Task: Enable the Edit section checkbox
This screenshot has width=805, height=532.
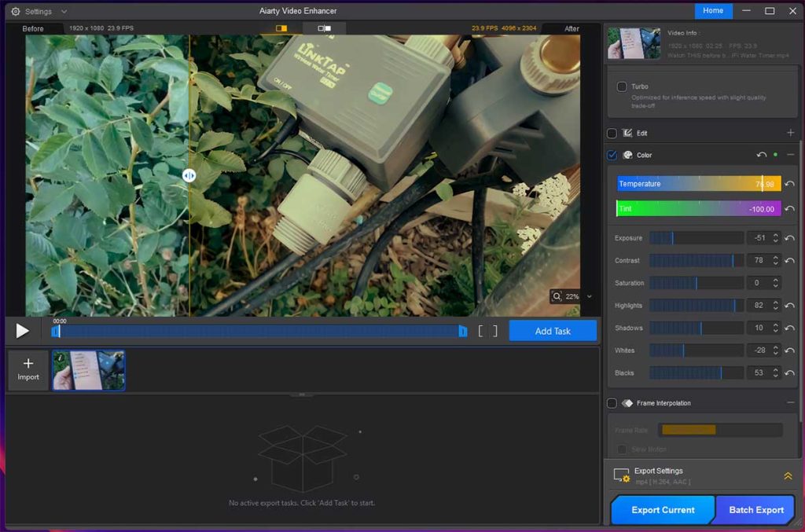Action: click(x=612, y=134)
